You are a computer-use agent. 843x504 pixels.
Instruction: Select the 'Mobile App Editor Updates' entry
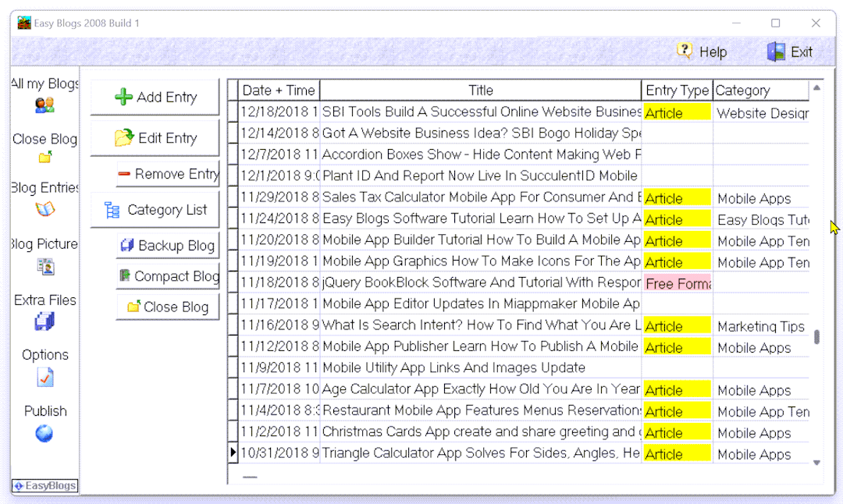[x=481, y=303]
